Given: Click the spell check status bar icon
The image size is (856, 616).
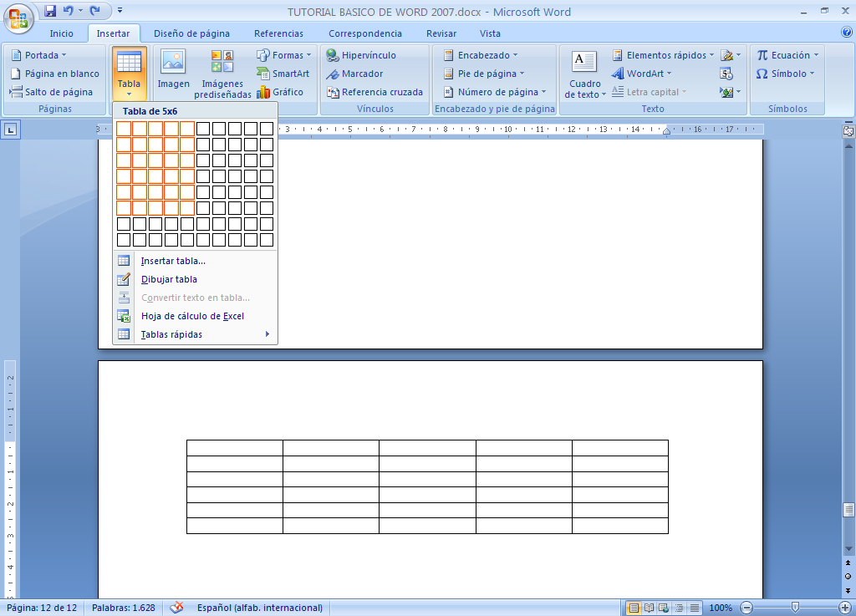Looking at the screenshot, I should point(176,608).
